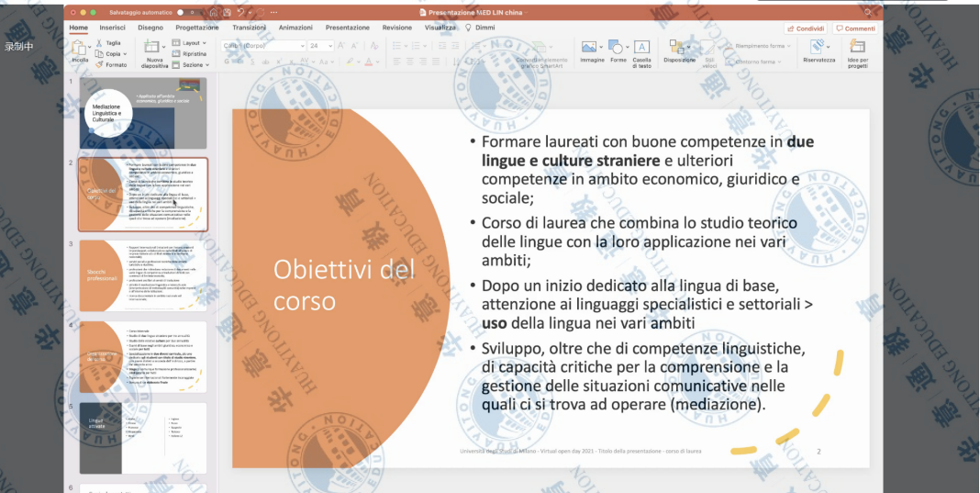The width and height of the screenshot is (980, 493).
Task: Open the Nuova diapositiva dropdown arrow
Action: (163, 45)
